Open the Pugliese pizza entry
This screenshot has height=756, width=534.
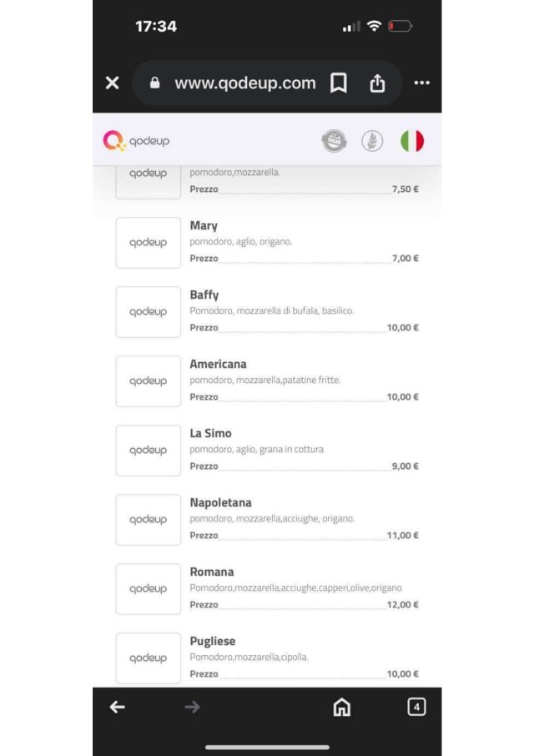tap(212, 641)
